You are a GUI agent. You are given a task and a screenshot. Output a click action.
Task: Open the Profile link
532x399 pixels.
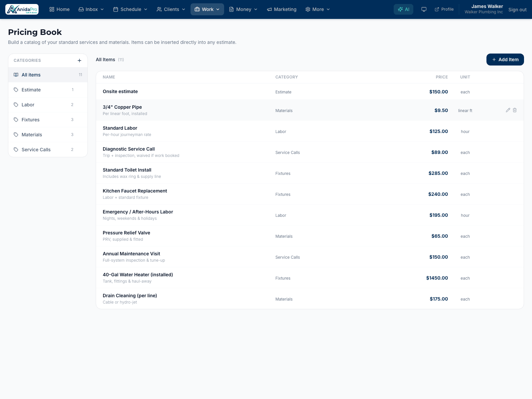444,9
